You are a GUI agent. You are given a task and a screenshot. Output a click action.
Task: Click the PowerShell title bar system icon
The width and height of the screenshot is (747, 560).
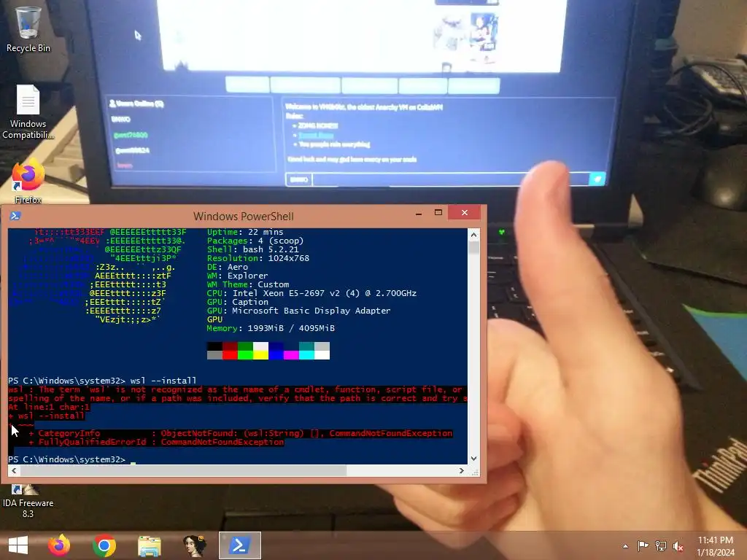click(x=15, y=216)
